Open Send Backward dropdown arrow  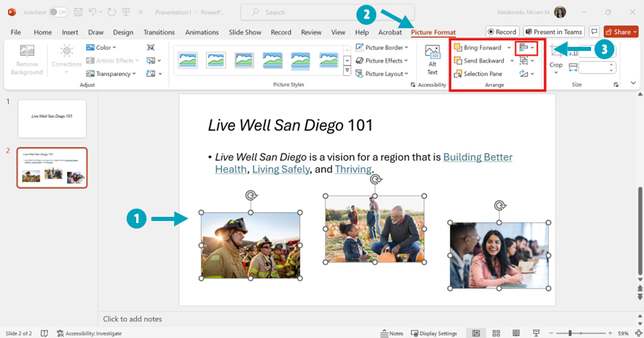pos(512,61)
